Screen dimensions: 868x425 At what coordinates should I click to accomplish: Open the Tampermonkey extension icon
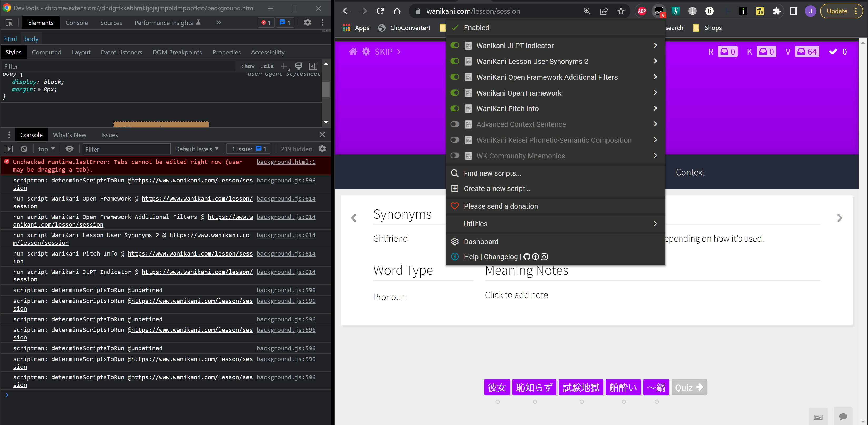659,12
